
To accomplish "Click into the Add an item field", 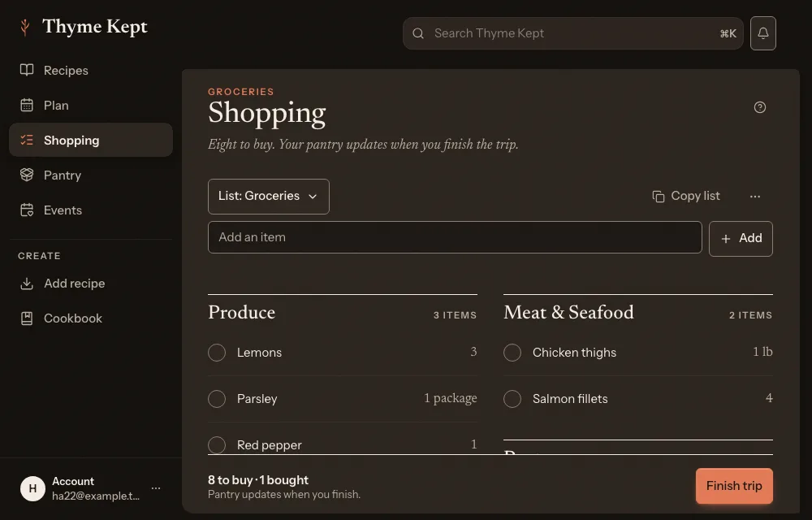I will click(x=455, y=238).
